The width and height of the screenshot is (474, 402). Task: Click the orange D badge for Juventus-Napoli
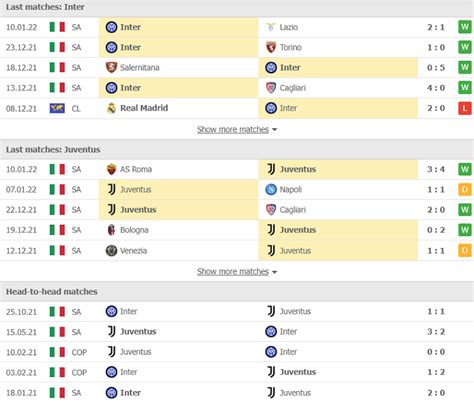(x=465, y=189)
